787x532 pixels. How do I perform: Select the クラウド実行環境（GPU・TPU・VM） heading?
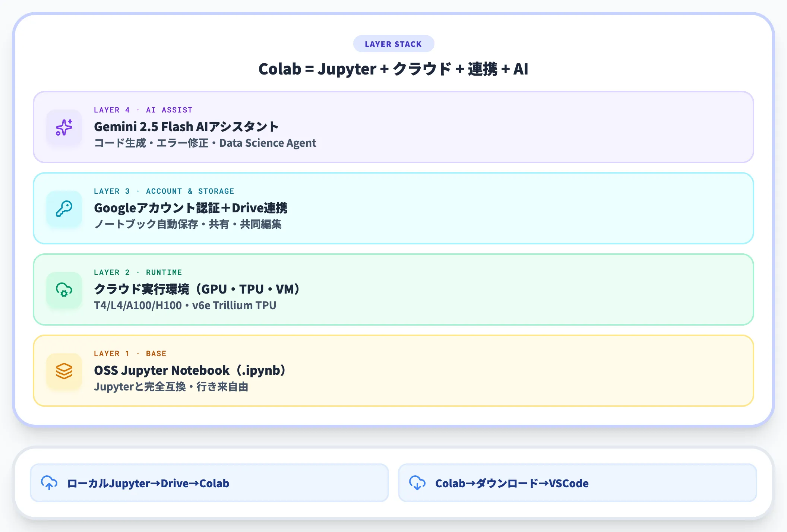coord(197,289)
